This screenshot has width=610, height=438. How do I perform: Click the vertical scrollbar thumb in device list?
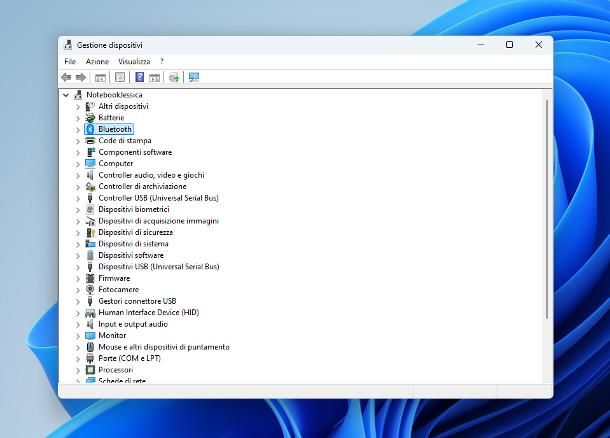pyautogui.click(x=547, y=210)
